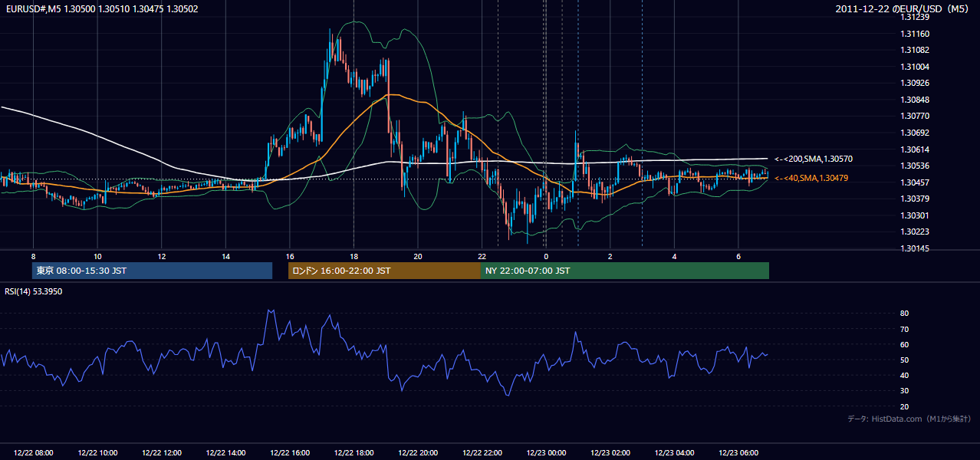Click price axis value 1.30379
Image resolution: width=980 pixels, height=460 pixels.
coord(915,199)
